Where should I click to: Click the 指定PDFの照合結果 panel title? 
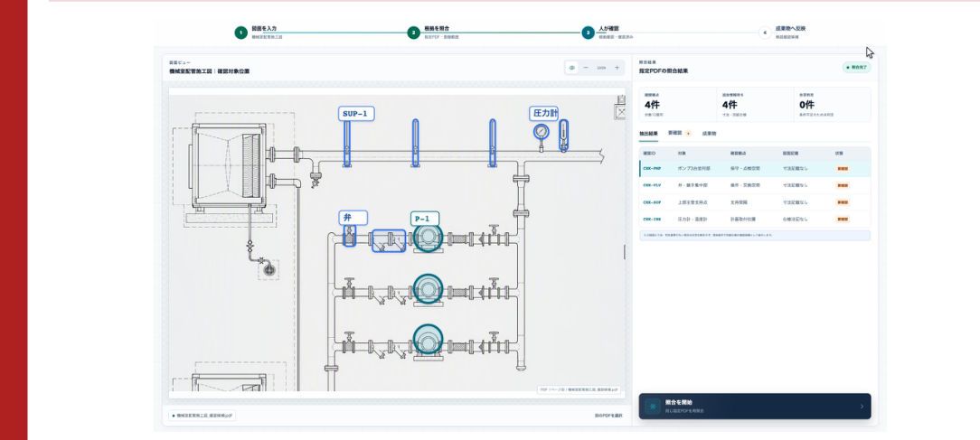pos(663,71)
